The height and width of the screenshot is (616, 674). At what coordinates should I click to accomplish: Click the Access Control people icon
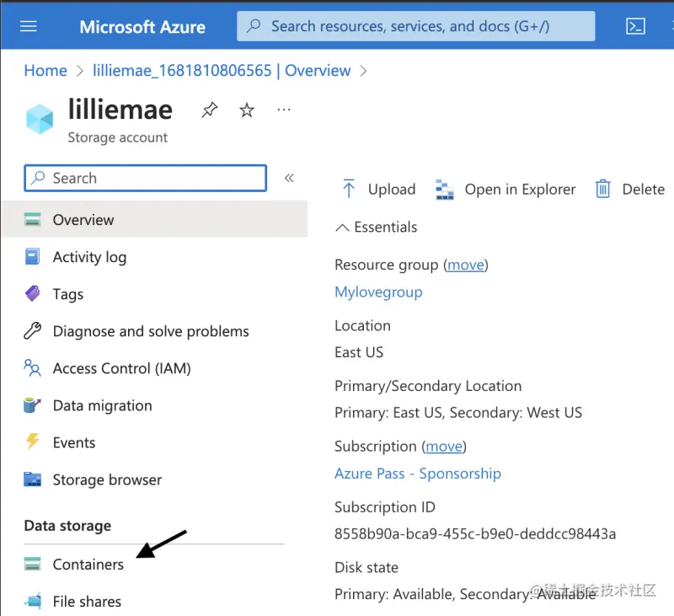(x=32, y=368)
